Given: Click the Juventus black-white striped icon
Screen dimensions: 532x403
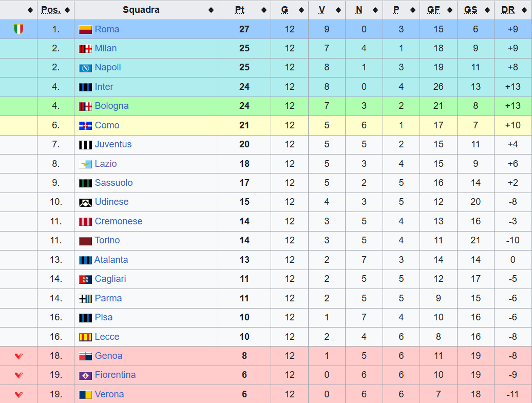Looking at the screenshot, I should (x=85, y=145).
